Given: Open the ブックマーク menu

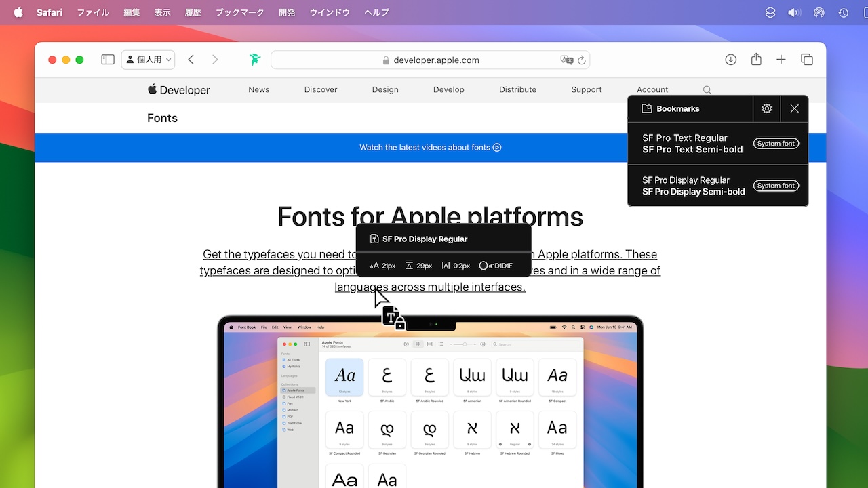Looking at the screenshot, I should coord(239,12).
